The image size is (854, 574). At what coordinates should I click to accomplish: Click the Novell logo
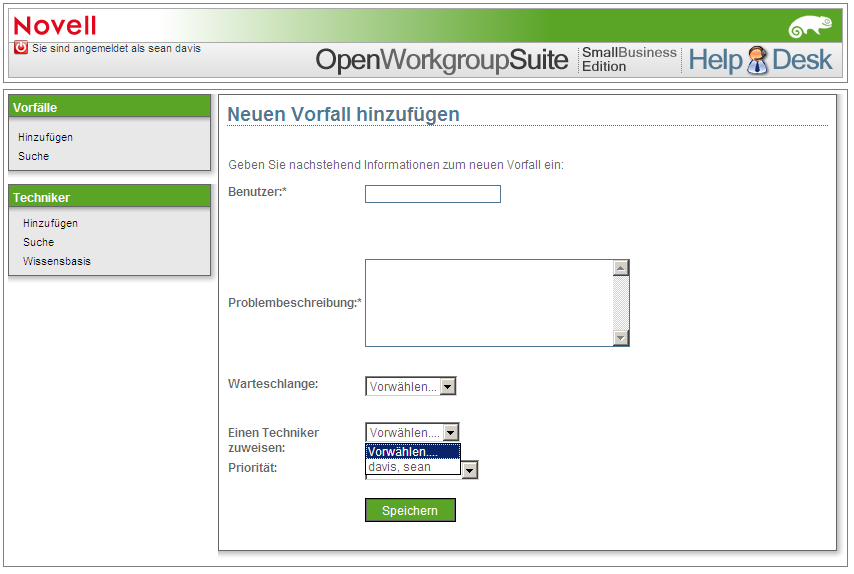54,26
